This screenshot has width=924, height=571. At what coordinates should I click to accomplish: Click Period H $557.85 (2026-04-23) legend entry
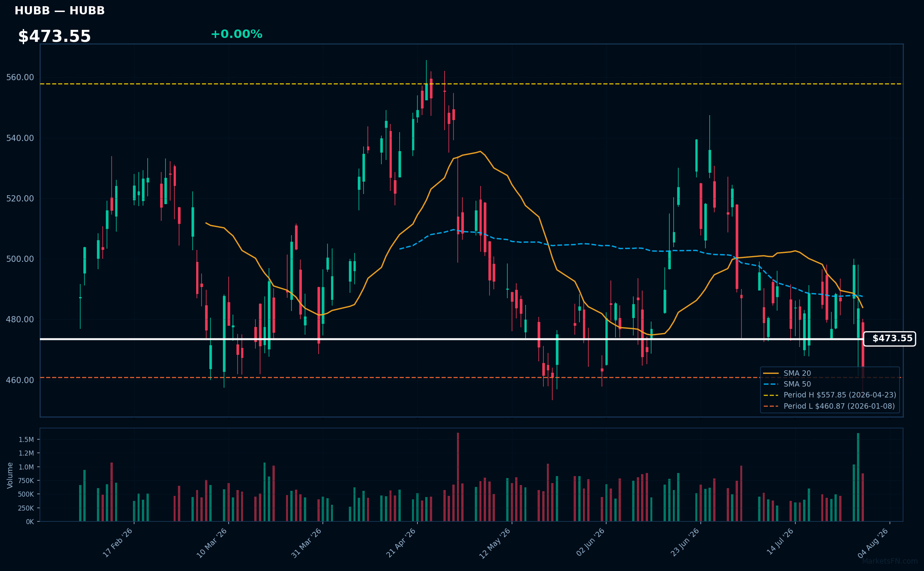point(830,395)
